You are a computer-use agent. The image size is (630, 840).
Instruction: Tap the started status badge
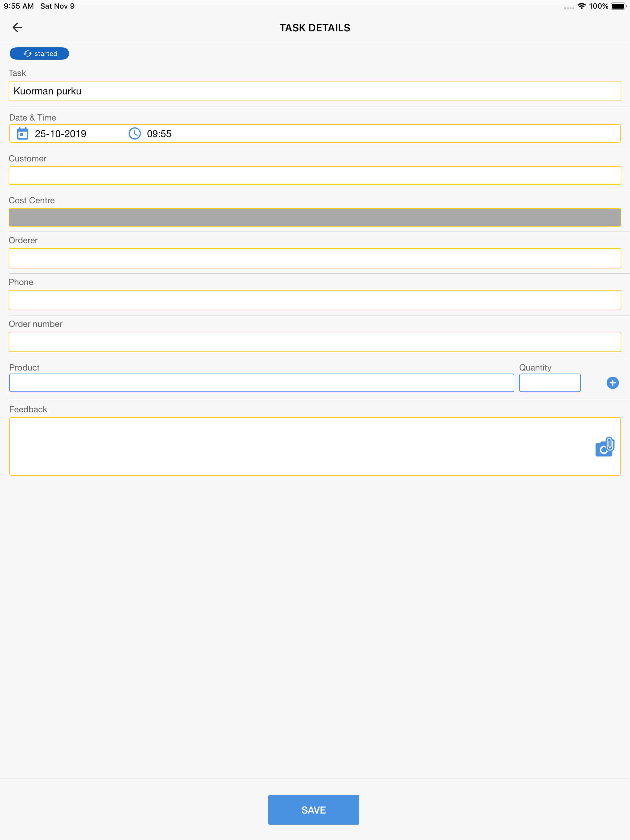pos(39,53)
